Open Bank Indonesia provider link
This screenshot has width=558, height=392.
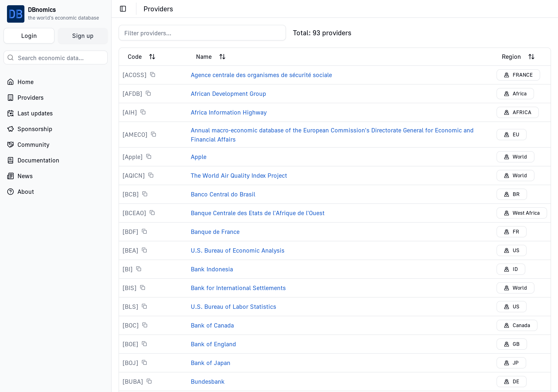pyautogui.click(x=212, y=269)
